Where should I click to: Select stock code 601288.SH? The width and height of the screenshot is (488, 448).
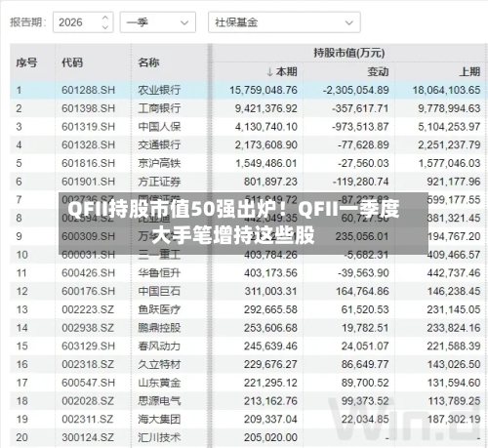89,90
